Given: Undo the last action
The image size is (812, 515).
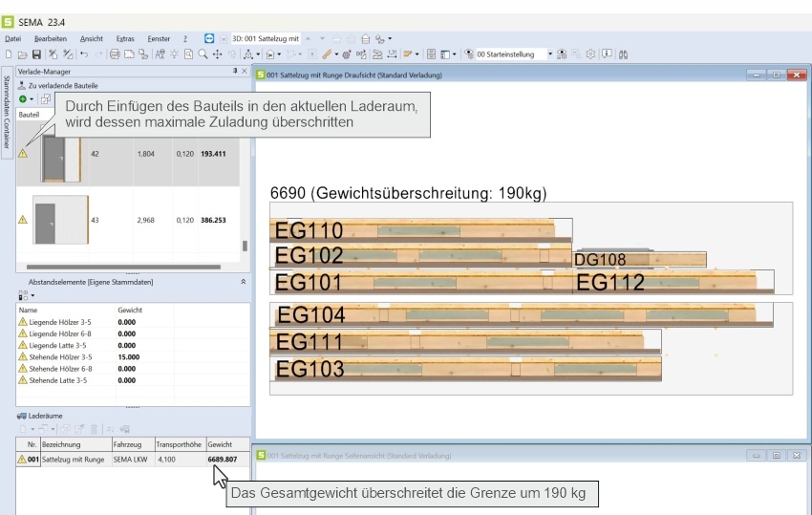Looking at the screenshot, I should click(x=84, y=54).
